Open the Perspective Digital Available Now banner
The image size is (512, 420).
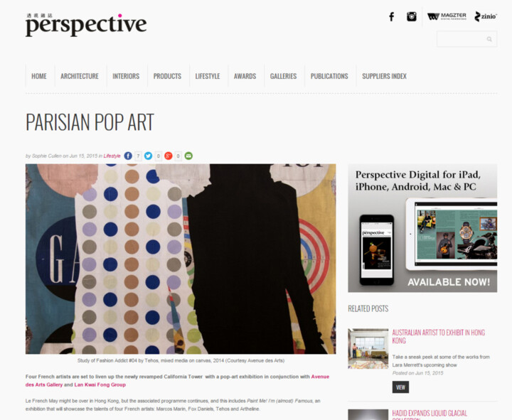point(422,228)
